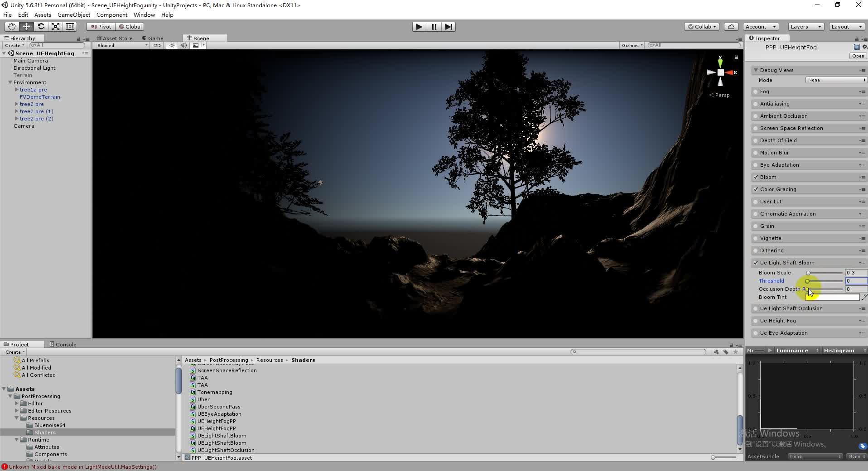
Task: Disable the Bloom effect checkbox
Action: (755, 177)
